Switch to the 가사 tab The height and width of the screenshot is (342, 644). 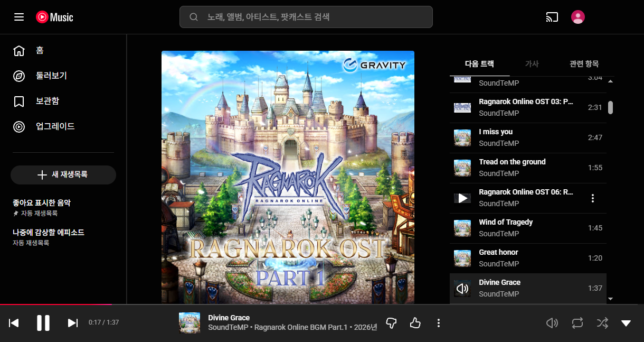pos(532,64)
